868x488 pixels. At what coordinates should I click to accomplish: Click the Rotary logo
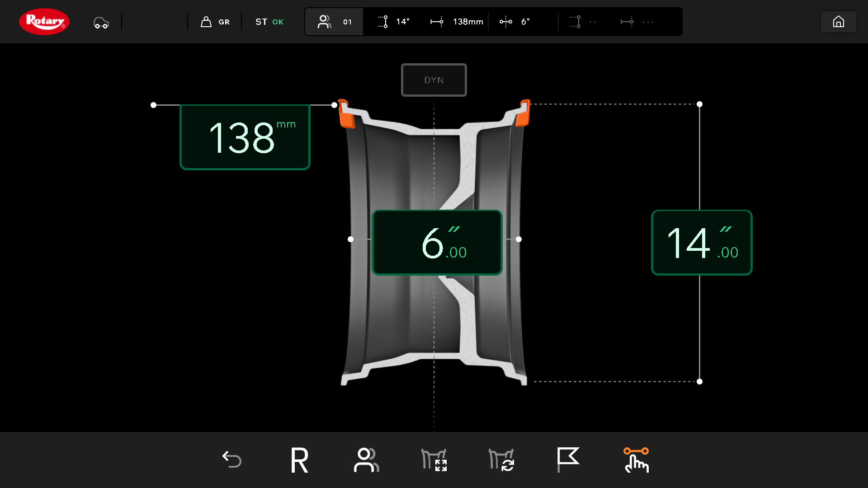pos(44,21)
